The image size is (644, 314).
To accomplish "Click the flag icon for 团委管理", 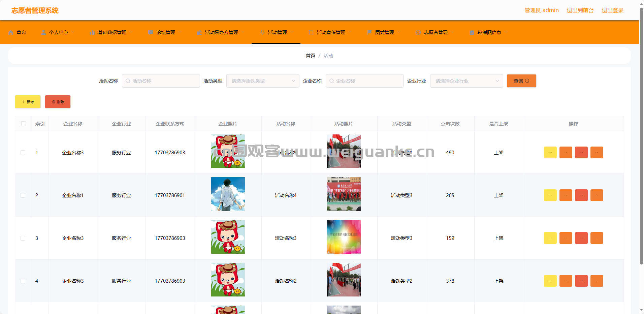I will click(369, 32).
